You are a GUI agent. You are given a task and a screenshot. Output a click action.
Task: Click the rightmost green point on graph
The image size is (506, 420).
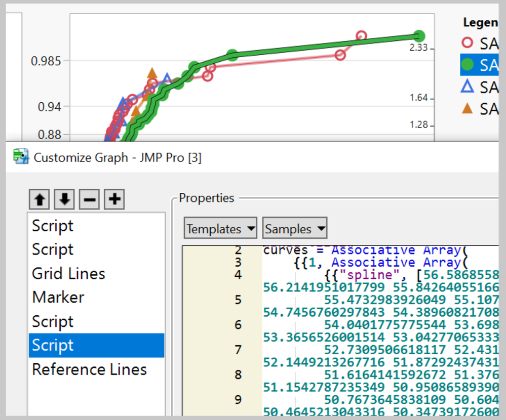tap(419, 36)
